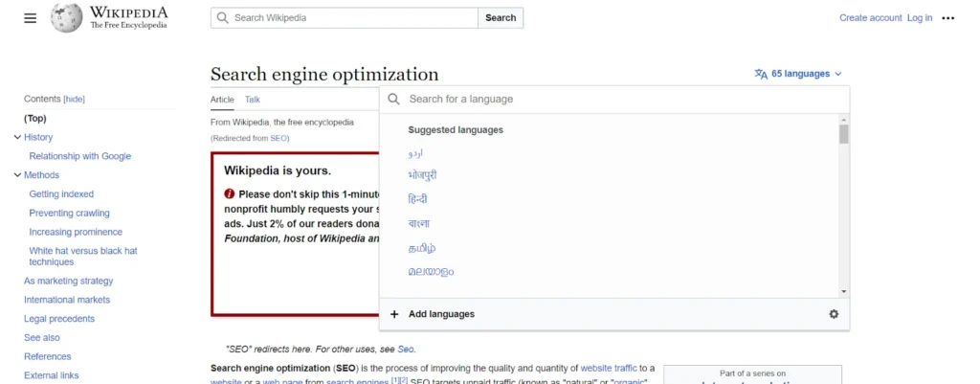Switch to the Talk tab
The height and width of the screenshot is (384, 980).
tap(253, 100)
